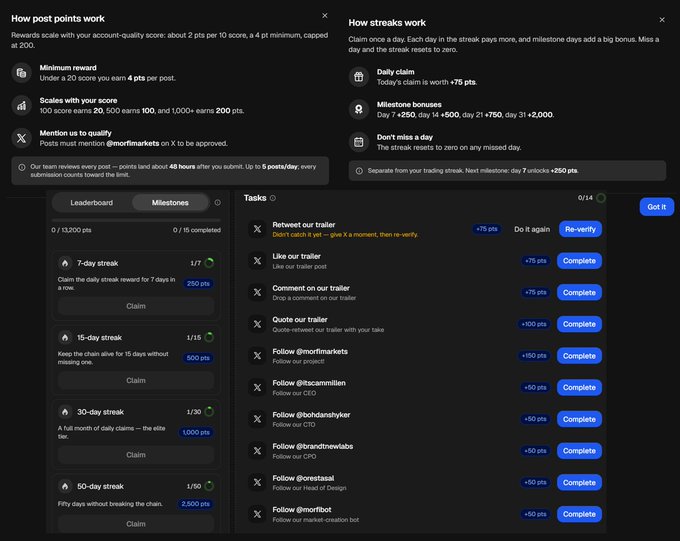Click the 0/14 tasks progress ring

click(601, 198)
